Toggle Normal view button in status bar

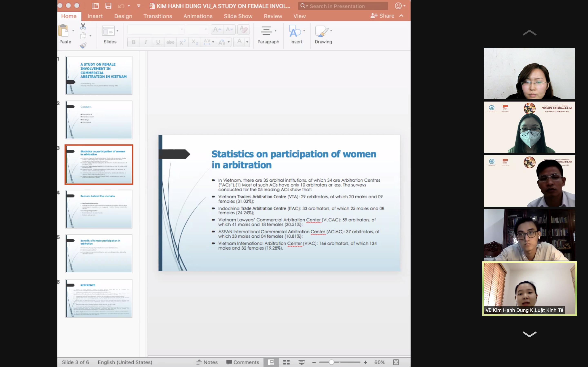click(271, 362)
